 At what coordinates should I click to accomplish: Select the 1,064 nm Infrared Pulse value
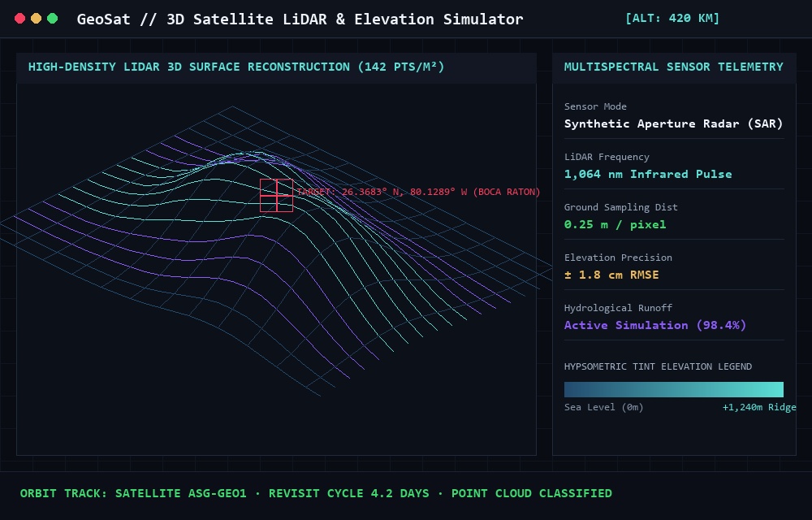pyautogui.click(x=648, y=174)
